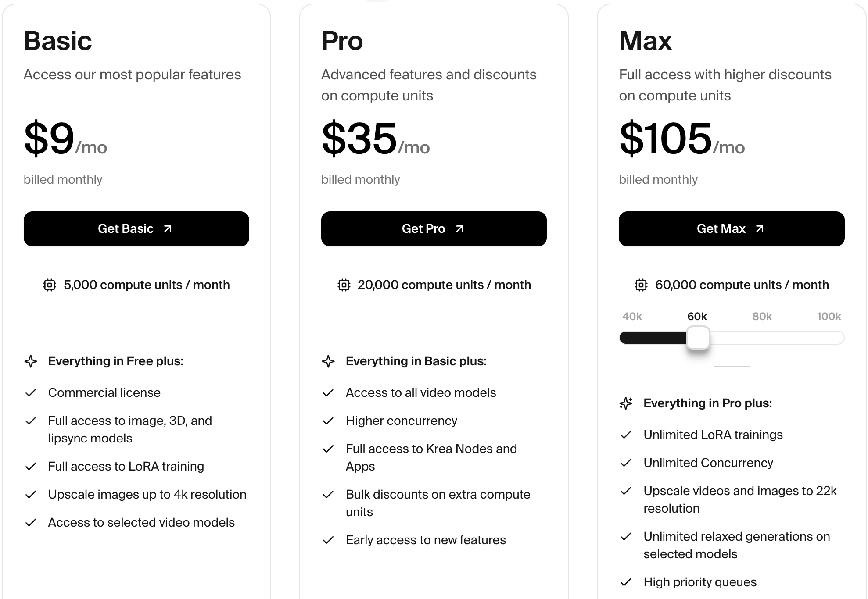
Task: Click the High priority queues item
Action: (x=700, y=582)
